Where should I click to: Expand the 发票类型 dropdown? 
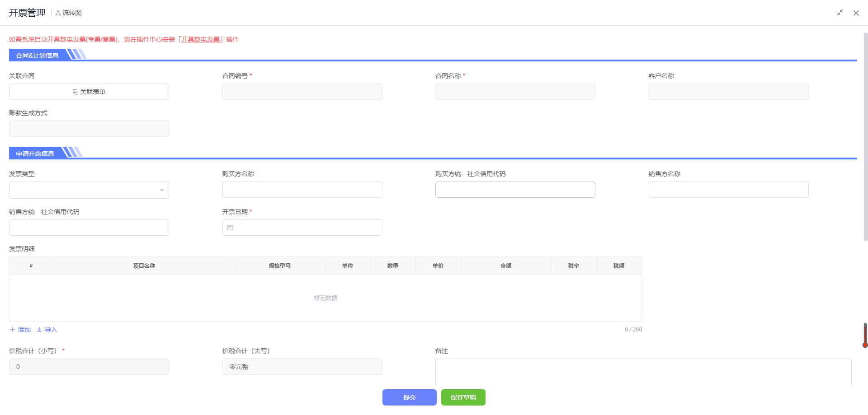click(89, 190)
